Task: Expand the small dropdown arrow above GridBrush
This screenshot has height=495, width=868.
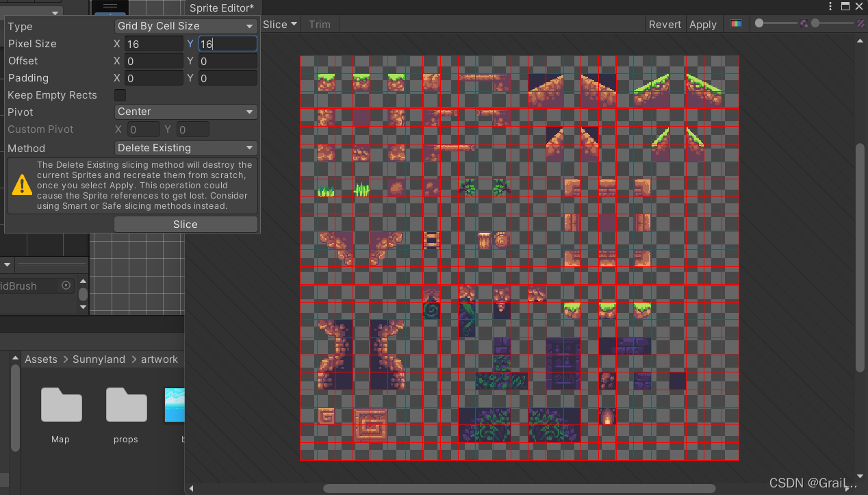Action: pos(8,264)
